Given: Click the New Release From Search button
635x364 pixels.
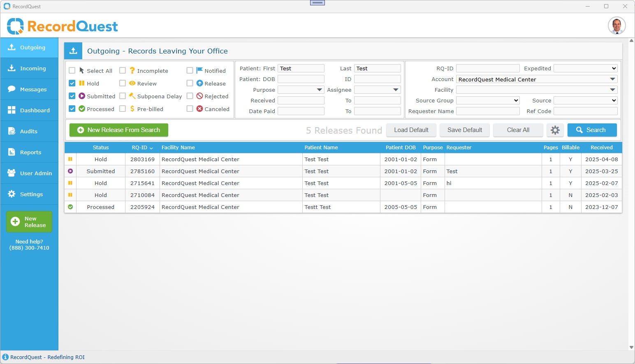Looking at the screenshot, I should (119, 130).
